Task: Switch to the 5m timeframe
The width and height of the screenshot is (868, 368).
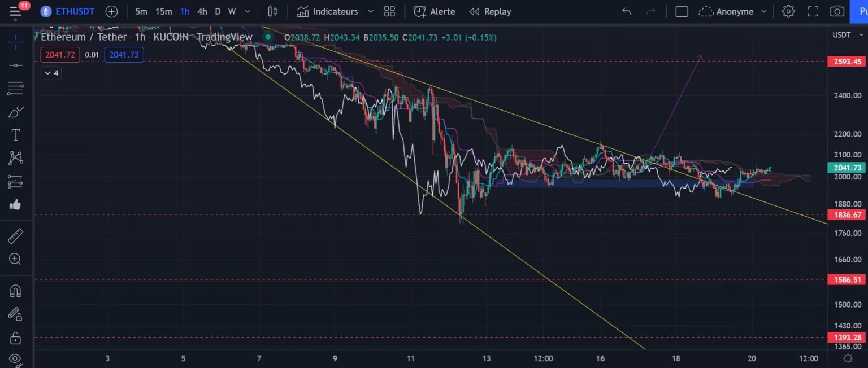Action: 141,11
